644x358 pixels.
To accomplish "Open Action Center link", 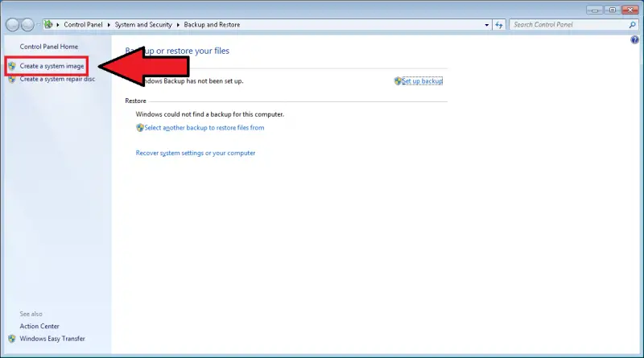I will 39,327.
